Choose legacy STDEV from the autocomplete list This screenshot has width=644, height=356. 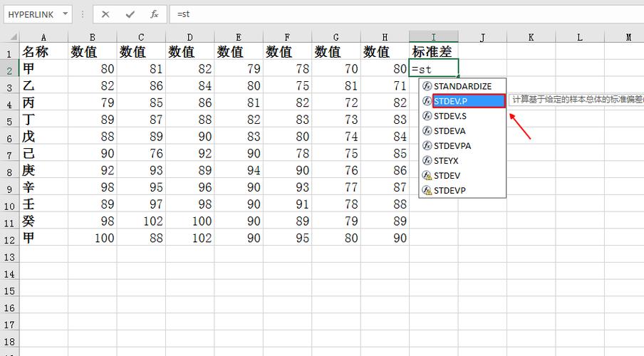click(x=462, y=175)
